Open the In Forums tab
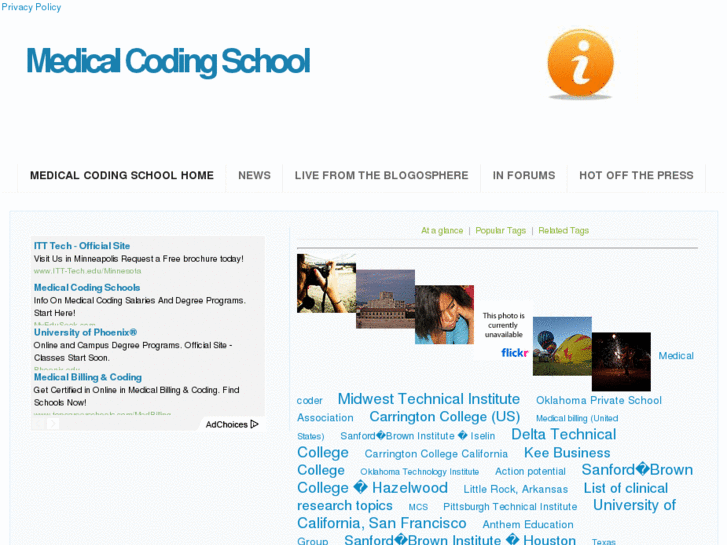The image size is (727, 545). [523, 175]
